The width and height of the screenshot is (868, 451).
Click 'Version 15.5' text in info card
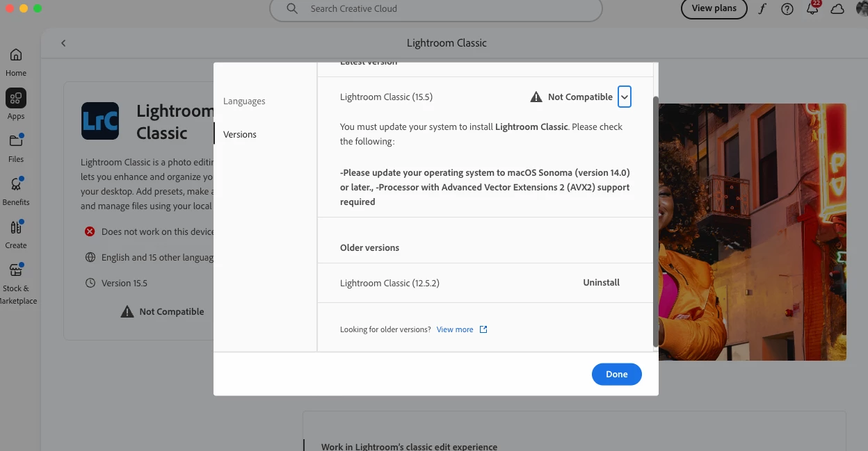124,283
